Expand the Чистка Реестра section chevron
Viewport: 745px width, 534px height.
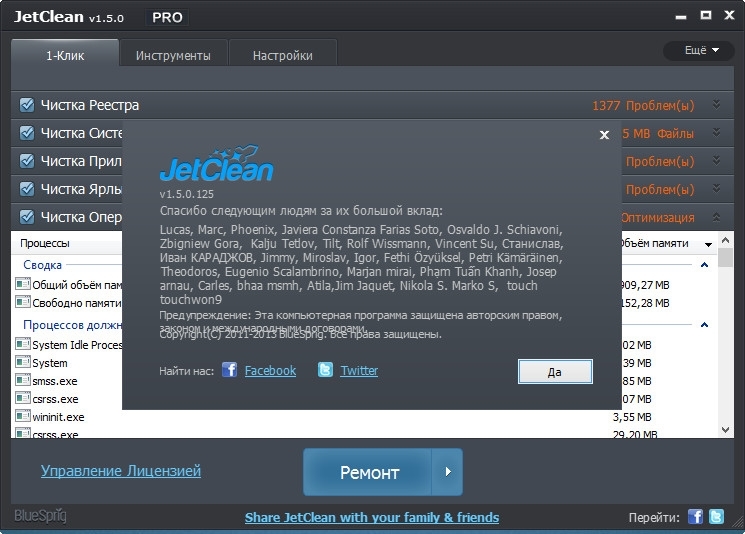click(716, 105)
